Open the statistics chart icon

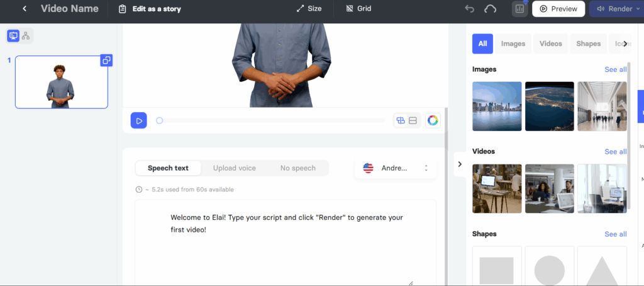[519, 9]
